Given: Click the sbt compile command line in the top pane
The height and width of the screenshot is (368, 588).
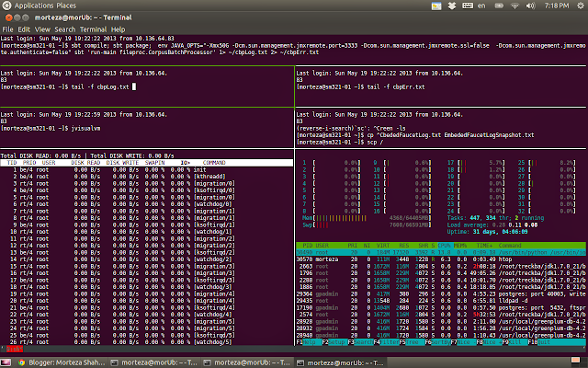Looking at the screenshot, I should (293, 49).
